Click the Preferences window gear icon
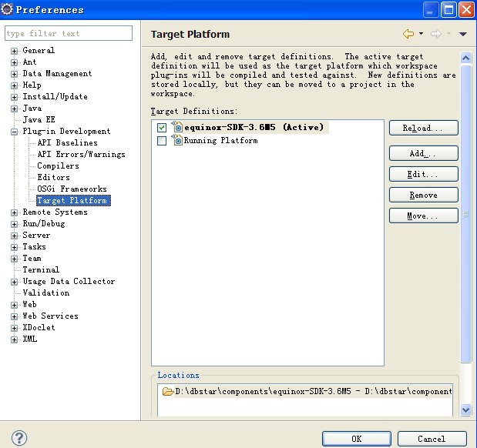This screenshot has height=448, width=477. pyautogui.click(x=7, y=9)
